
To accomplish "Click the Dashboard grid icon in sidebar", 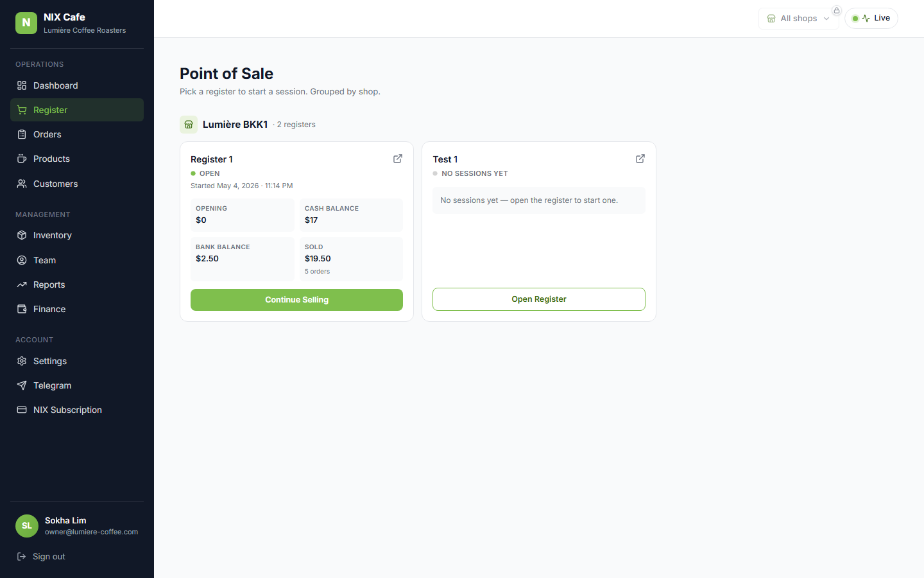I will click(x=22, y=85).
